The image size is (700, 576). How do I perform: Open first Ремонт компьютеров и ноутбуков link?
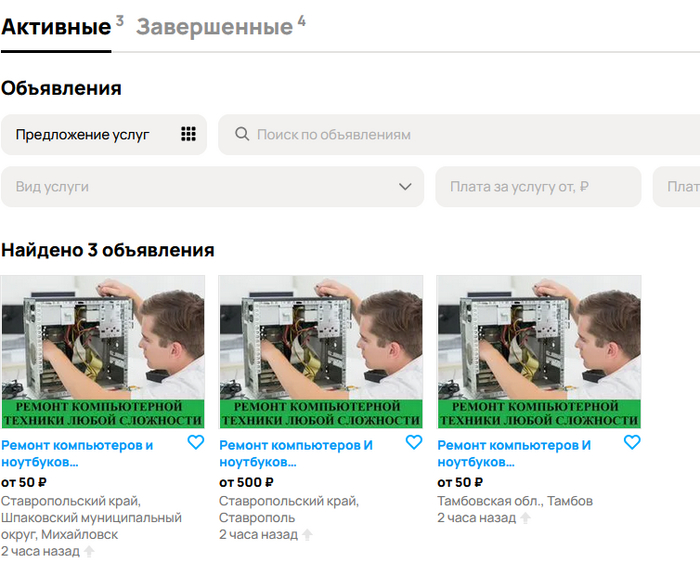coord(77,454)
